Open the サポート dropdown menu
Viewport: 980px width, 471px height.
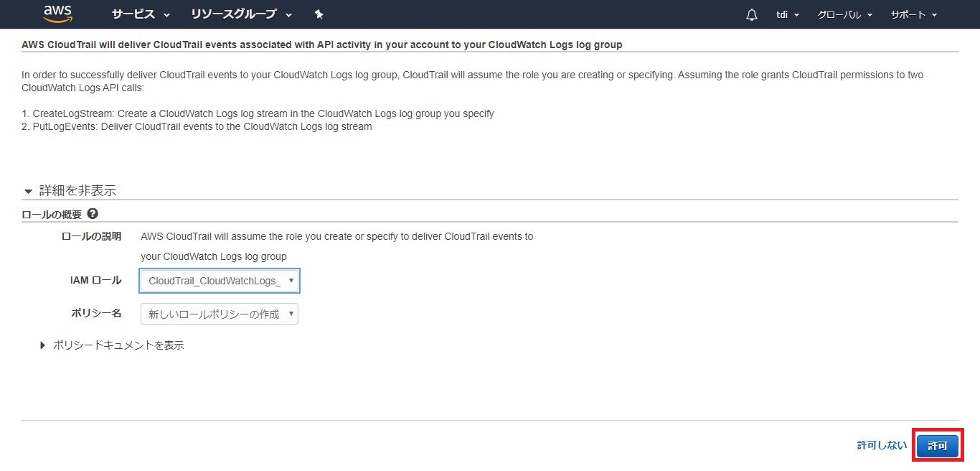pyautogui.click(x=913, y=14)
